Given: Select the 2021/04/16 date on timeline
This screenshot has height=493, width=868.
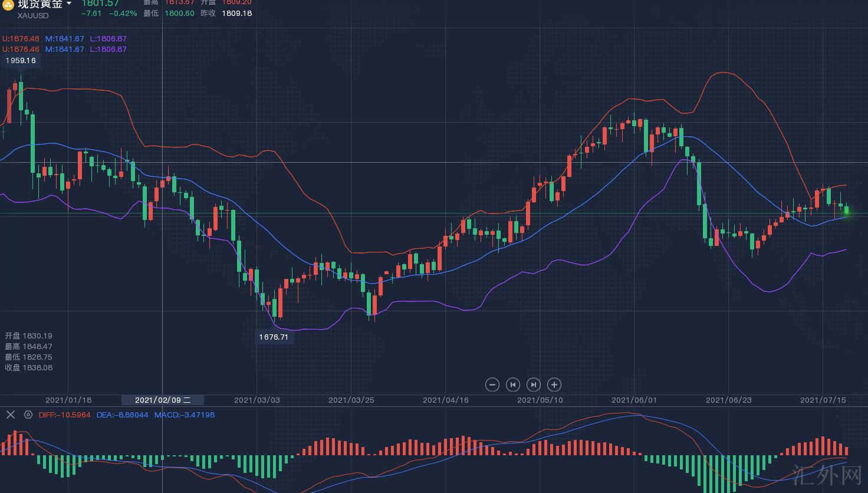Looking at the screenshot, I should click(446, 400).
